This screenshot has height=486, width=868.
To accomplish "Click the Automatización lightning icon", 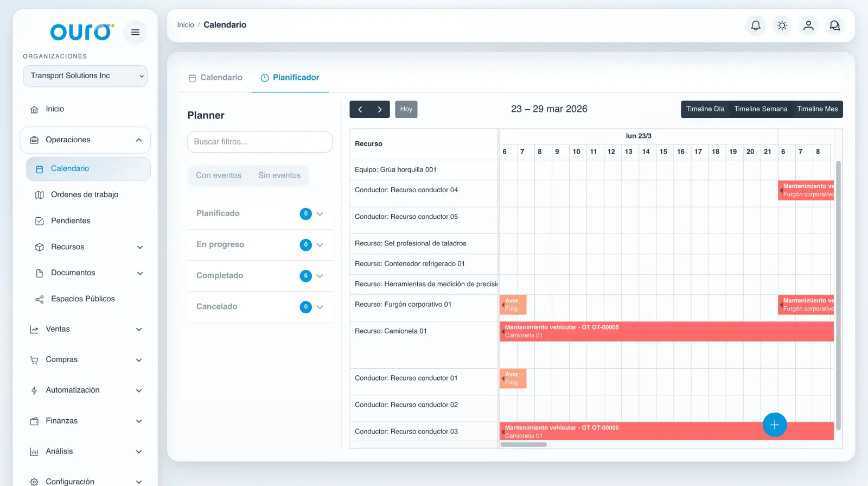I will 34,390.
